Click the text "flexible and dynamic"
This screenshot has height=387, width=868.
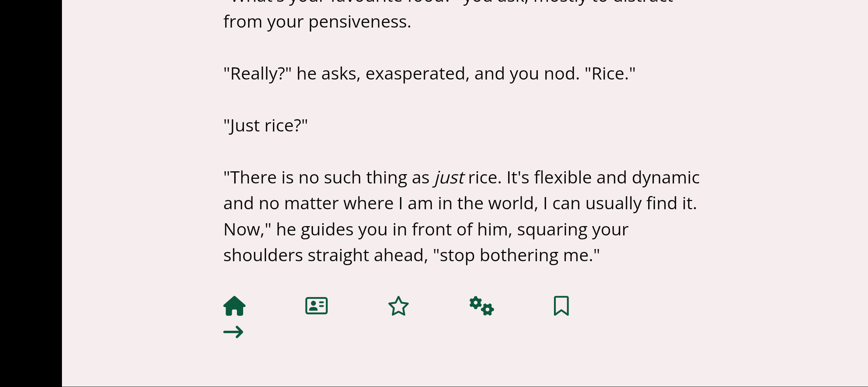pos(617,178)
